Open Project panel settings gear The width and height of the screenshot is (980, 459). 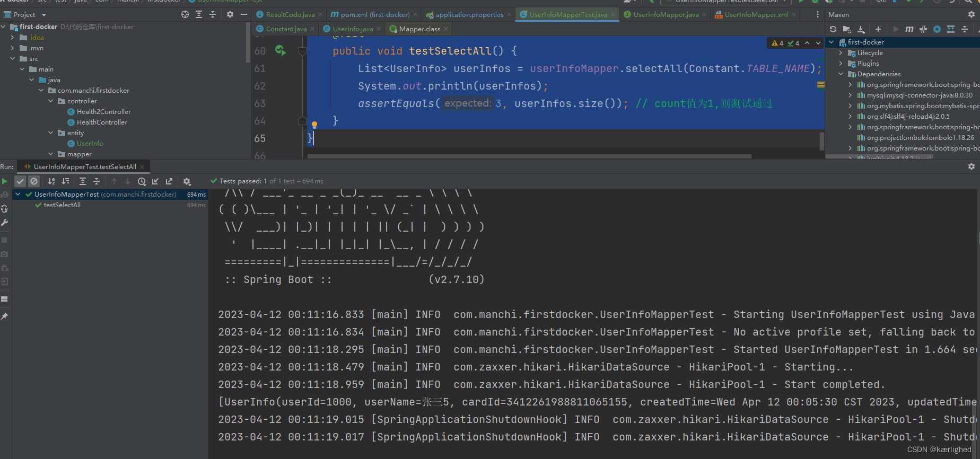[230, 14]
